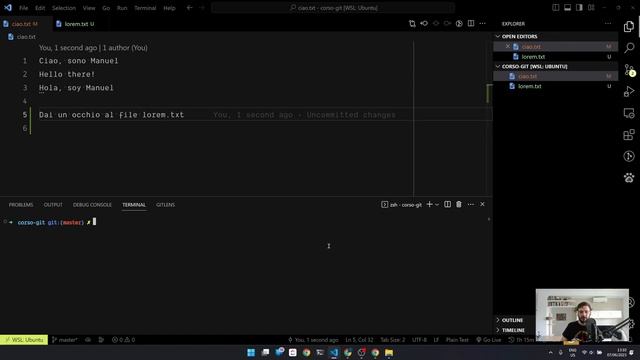Split the editor to the right
The image size is (640, 360).
click(471, 24)
